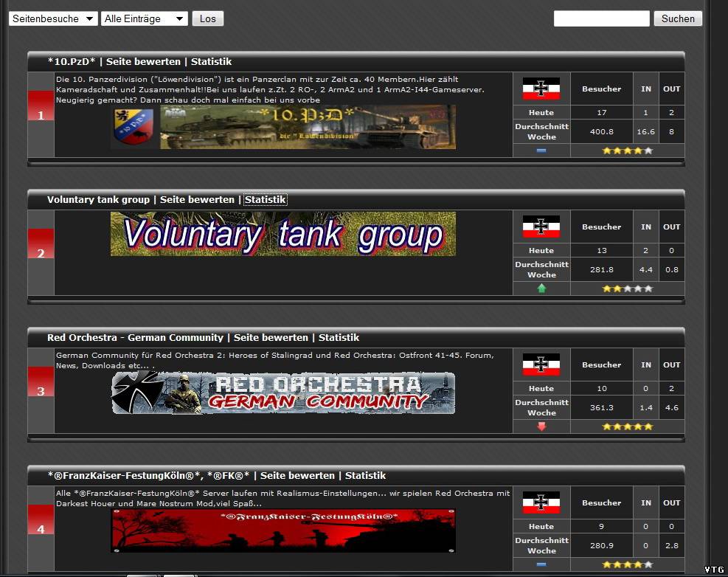Click the Red Orchestra German Community banner
The width and height of the screenshot is (728, 577).
tap(283, 393)
